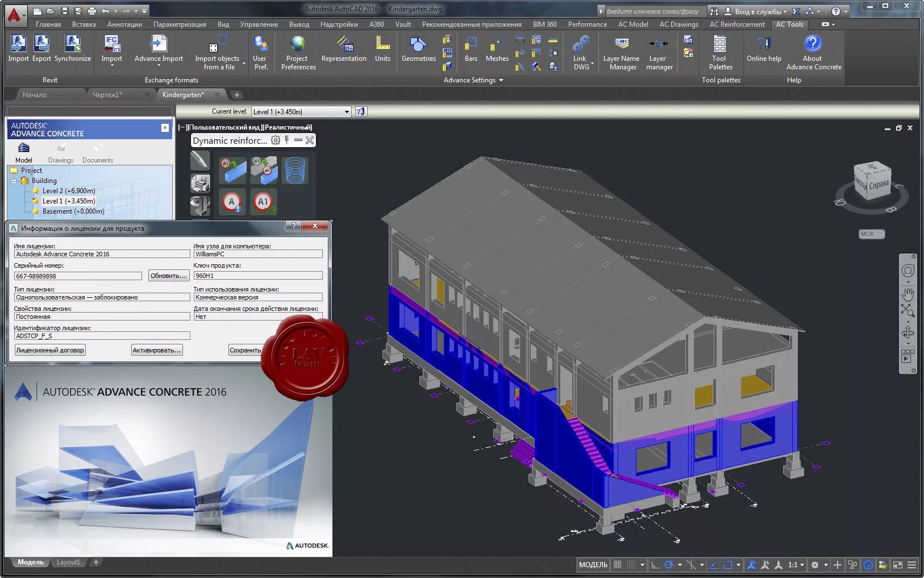Add a new drawing tab with plus
The height and width of the screenshot is (578, 924).
coord(237,95)
